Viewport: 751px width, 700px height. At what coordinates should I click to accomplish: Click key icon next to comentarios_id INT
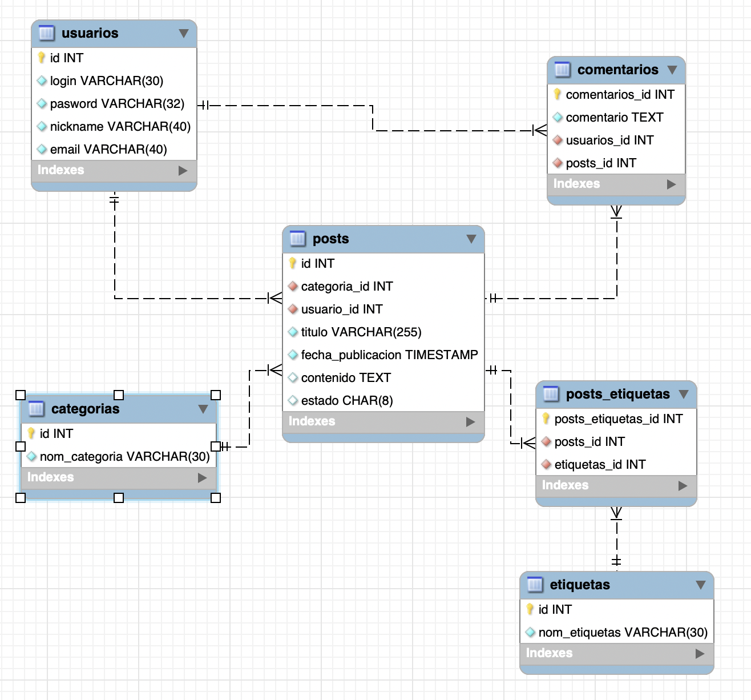[x=557, y=94]
